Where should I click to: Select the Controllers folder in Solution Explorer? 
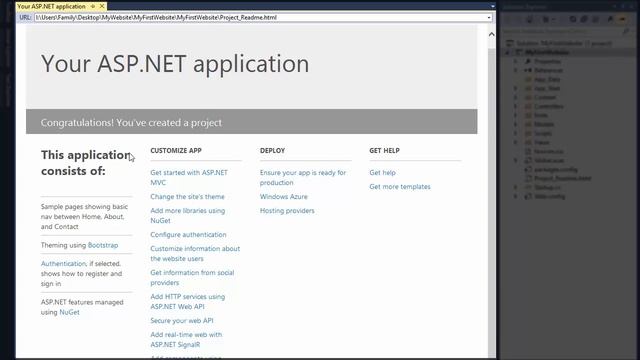click(549, 106)
